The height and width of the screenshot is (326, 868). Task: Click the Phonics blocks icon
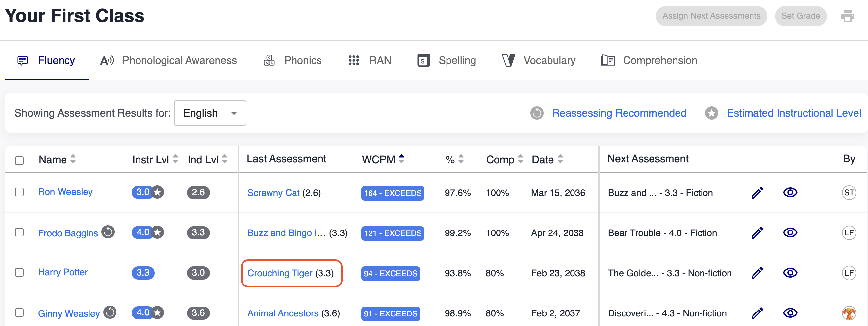(x=269, y=60)
